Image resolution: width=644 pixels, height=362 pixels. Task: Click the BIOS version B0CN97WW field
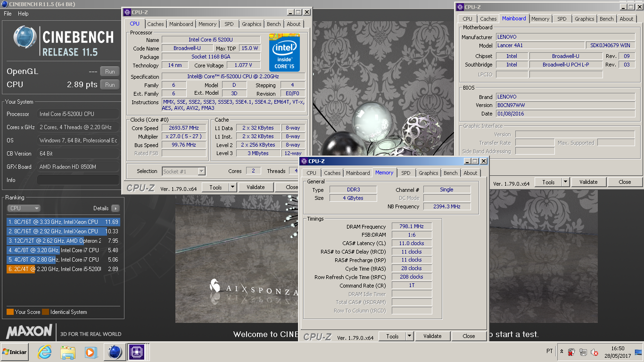click(x=566, y=105)
